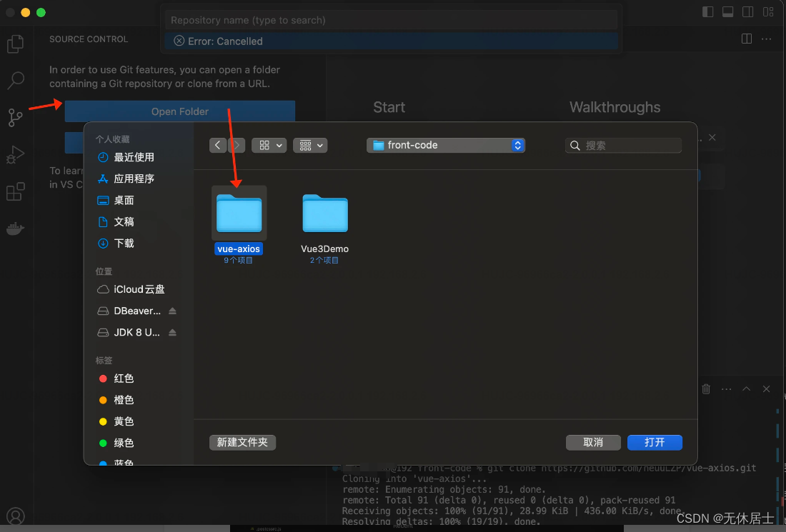Screen dimensions: 786x532
Task: Click the 打开 button
Action: point(655,442)
